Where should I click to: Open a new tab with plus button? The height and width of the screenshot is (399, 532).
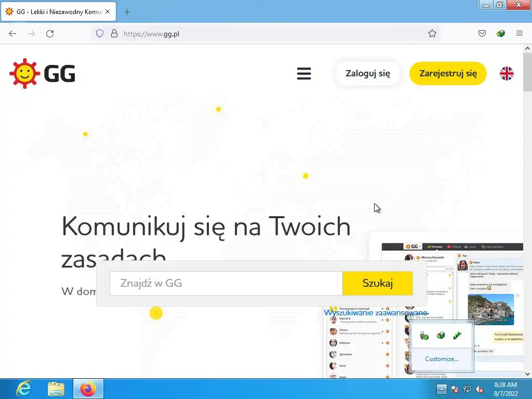pos(127,12)
